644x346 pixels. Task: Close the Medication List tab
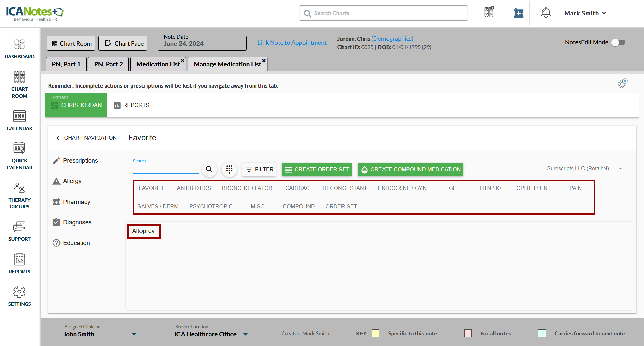183,61
